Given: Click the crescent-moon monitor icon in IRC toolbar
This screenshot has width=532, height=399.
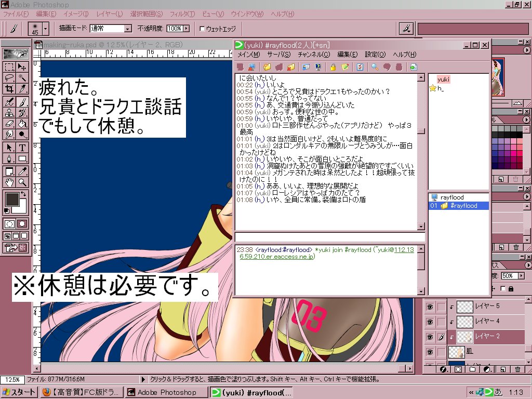Looking at the screenshot, I should pos(318,67).
